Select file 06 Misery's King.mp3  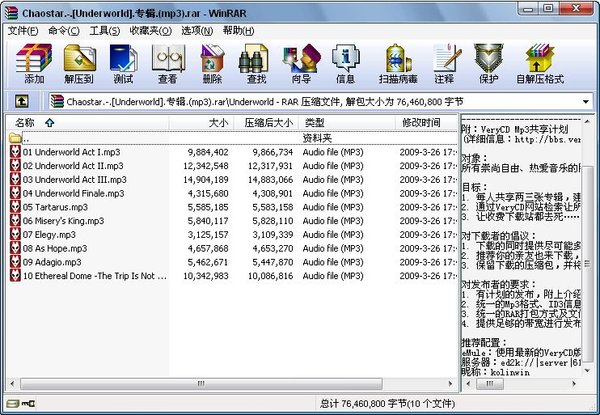tap(64, 221)
